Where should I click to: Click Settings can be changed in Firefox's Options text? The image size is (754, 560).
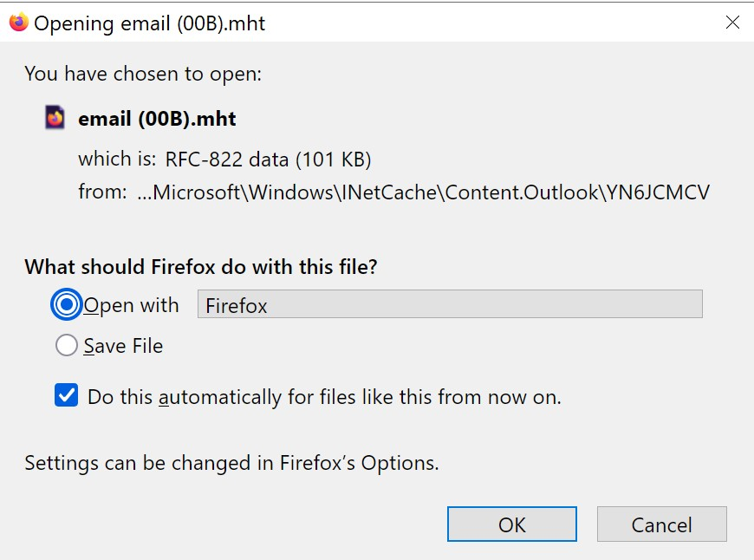(x=231, y=463)
